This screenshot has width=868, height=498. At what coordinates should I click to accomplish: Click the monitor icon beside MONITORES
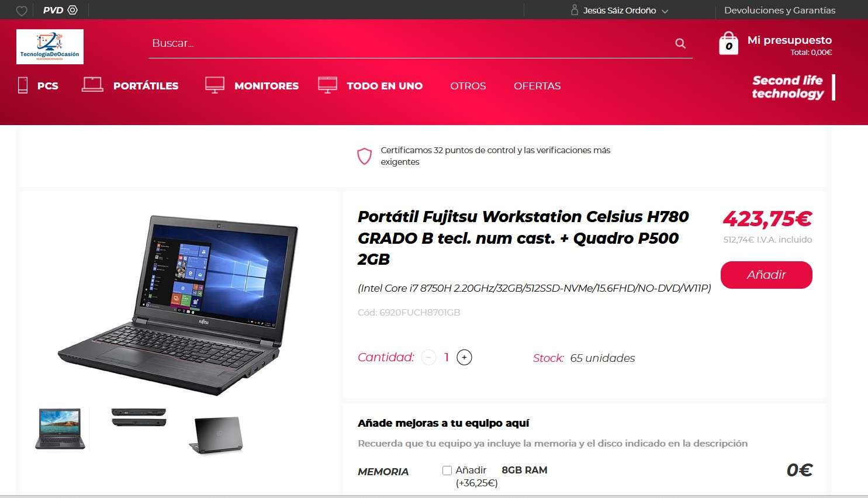(x=215, y=85)
